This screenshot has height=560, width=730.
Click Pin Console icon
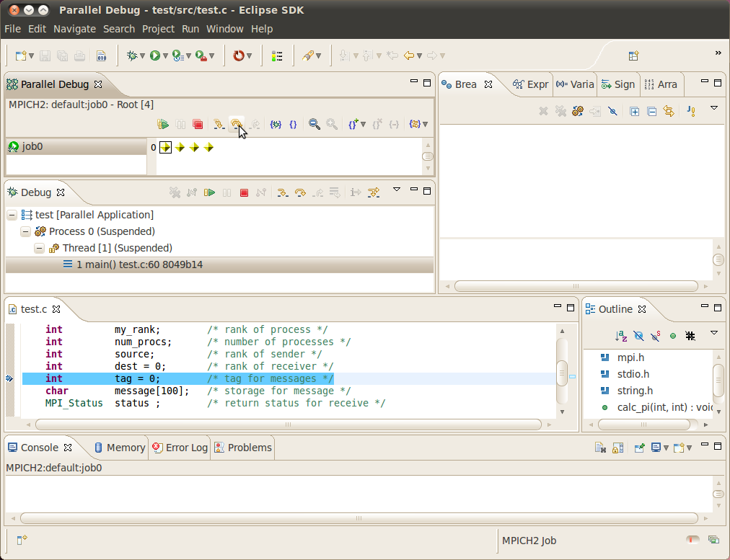tap(640, 448)
